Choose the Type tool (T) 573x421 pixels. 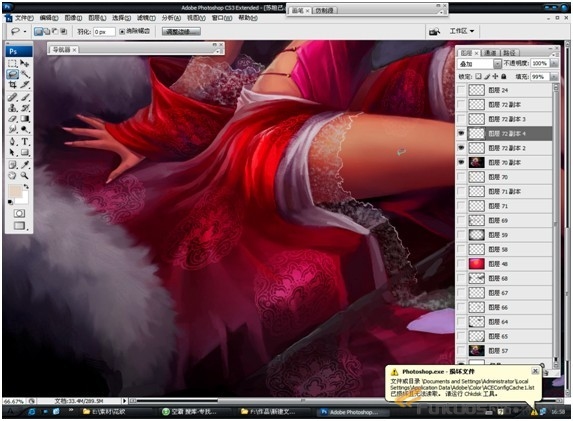[x=25, y=141]
